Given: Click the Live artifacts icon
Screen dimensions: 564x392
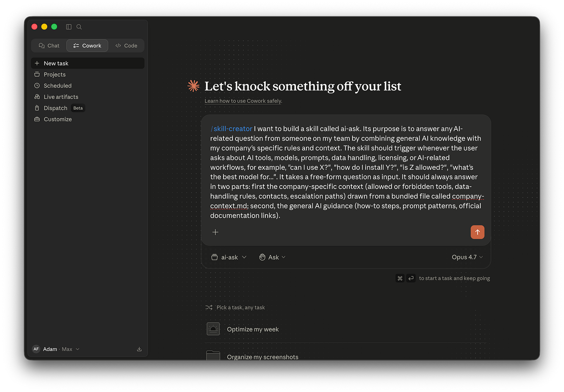Looking at the screenshot, I should tap(37, 97).
